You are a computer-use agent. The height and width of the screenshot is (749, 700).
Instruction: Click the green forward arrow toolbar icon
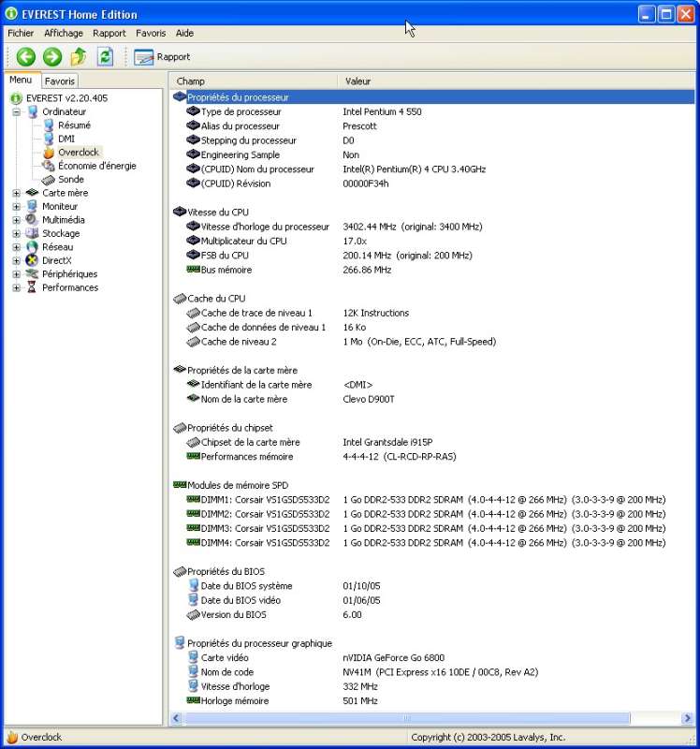[x=52, y=57]
